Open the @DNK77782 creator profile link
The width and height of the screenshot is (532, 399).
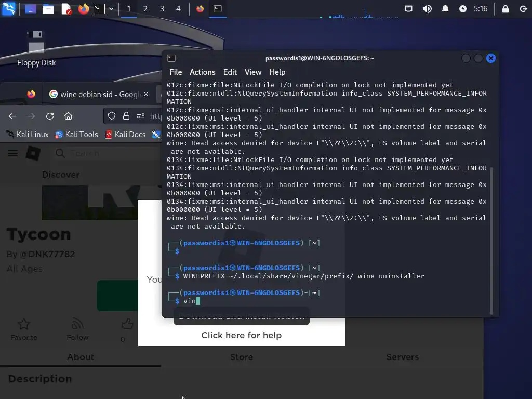pos(47,254)
